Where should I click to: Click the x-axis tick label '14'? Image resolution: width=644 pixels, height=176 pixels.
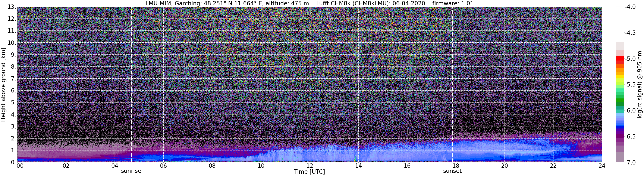pos(358,166)
